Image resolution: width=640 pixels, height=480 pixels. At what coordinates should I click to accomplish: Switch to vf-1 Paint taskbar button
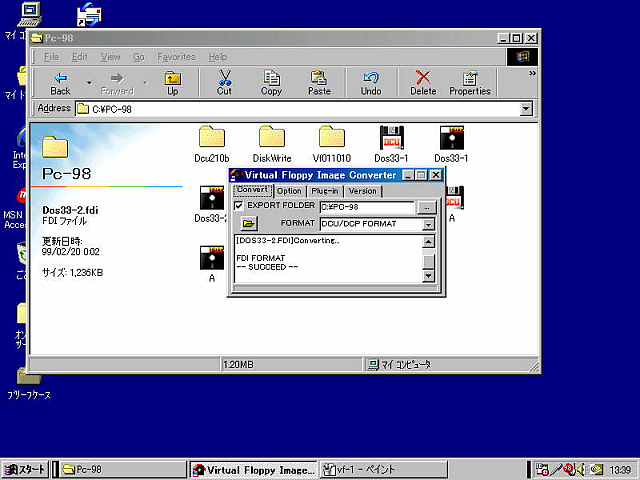384,470
